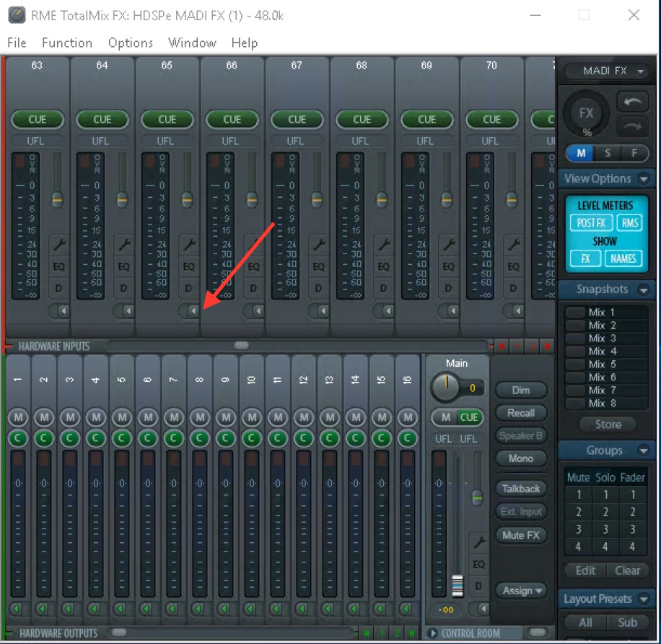Screen dimensions: 661x644
Task: Collapse the View Options section
Action: 643,179
